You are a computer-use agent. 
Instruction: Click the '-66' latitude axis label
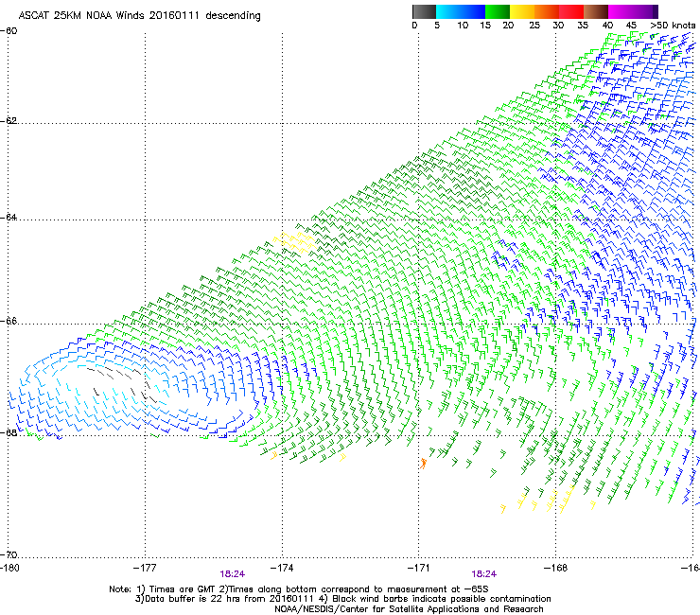pos(9,322)
